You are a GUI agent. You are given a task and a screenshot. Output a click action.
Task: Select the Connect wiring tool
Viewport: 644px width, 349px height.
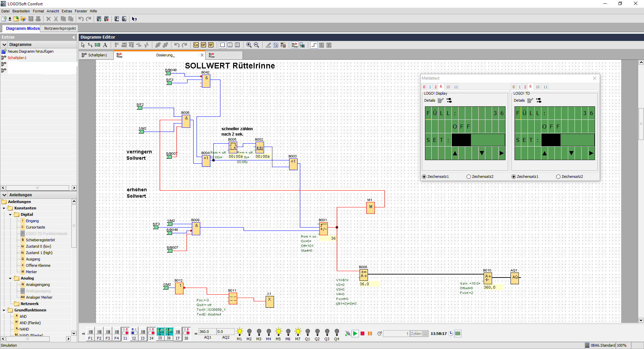tap(90, 45)
